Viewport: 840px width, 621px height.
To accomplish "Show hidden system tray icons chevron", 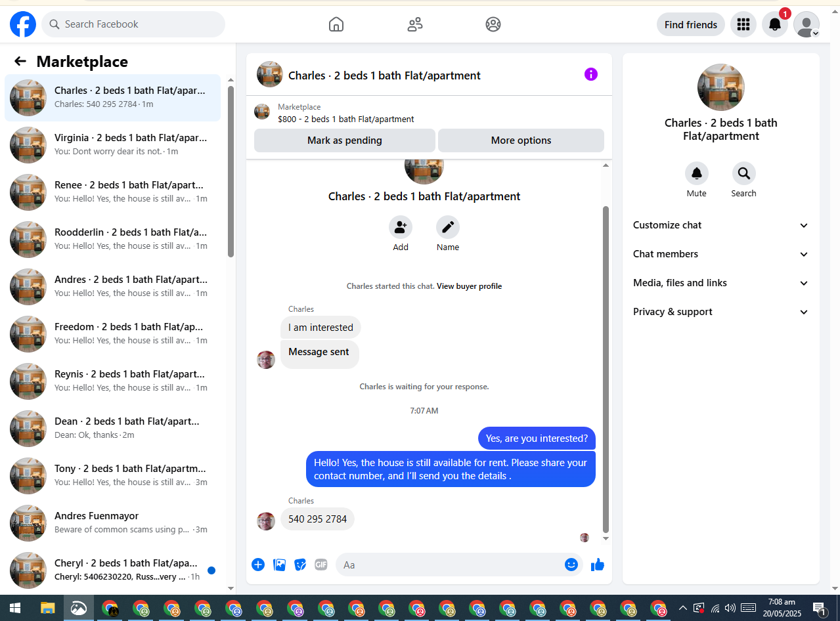I will pos(683,608).
